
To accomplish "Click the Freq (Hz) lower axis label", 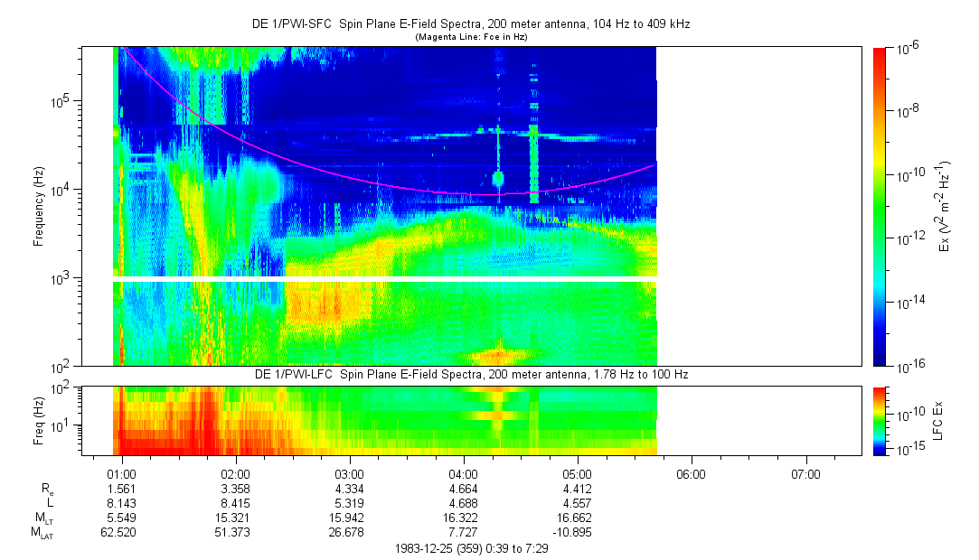I will (x=40, y=420).
